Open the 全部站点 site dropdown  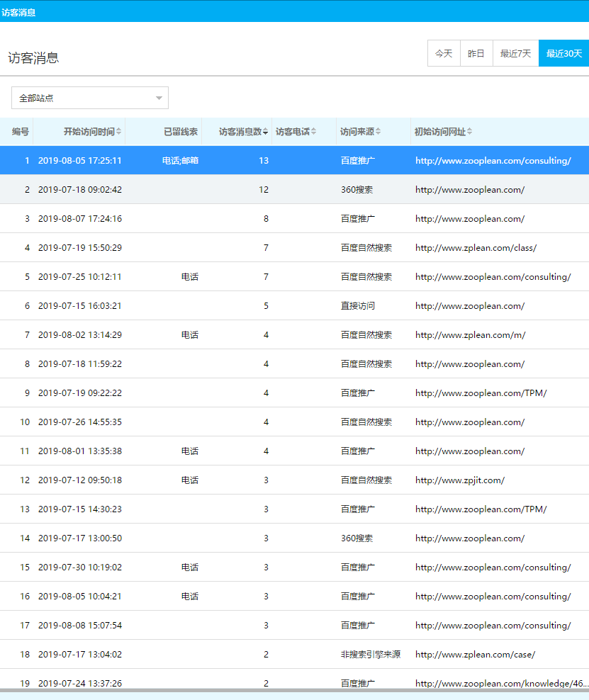click(x=90, y=98)
